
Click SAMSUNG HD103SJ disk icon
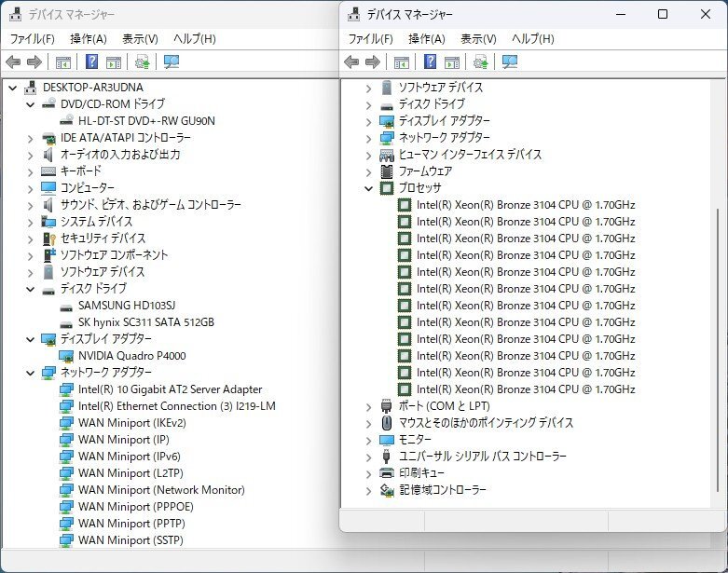(66, 307)
